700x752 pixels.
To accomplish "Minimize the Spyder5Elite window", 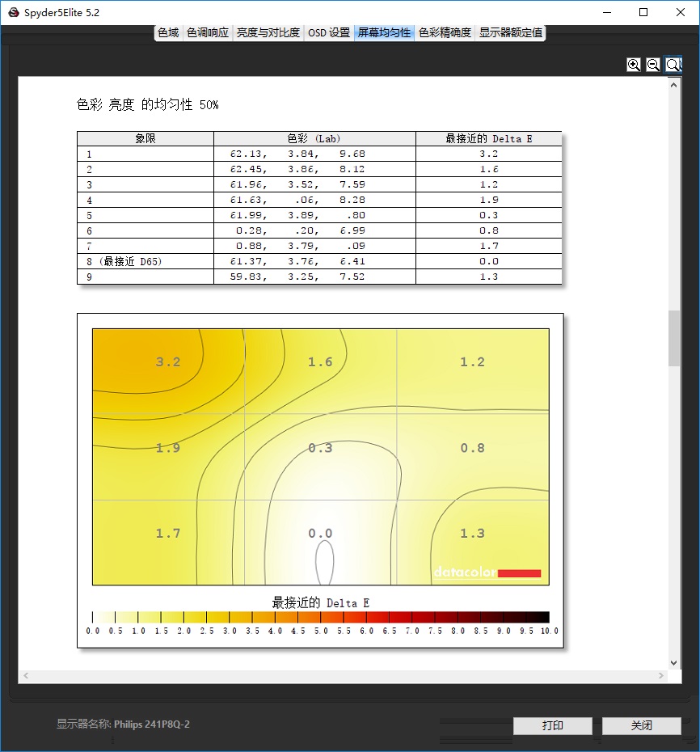I will (x=607, y=12).
